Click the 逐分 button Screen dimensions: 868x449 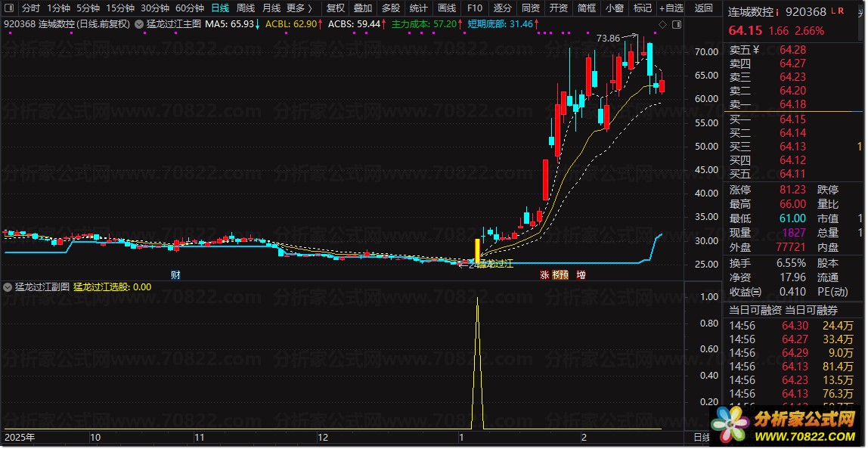502,8
